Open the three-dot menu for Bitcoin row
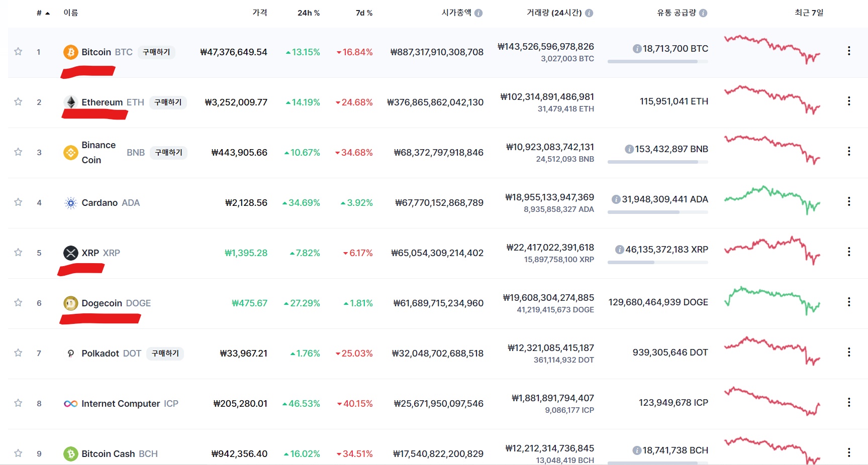The image size is (868, 465). pos(849,51)
